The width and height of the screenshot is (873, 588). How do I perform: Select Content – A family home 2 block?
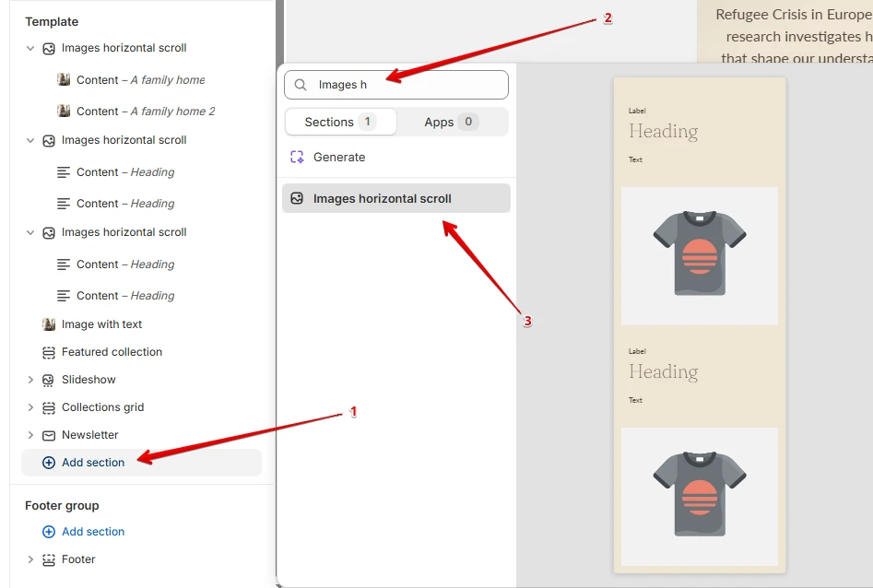pyautogui.click(x=146, y=111)
